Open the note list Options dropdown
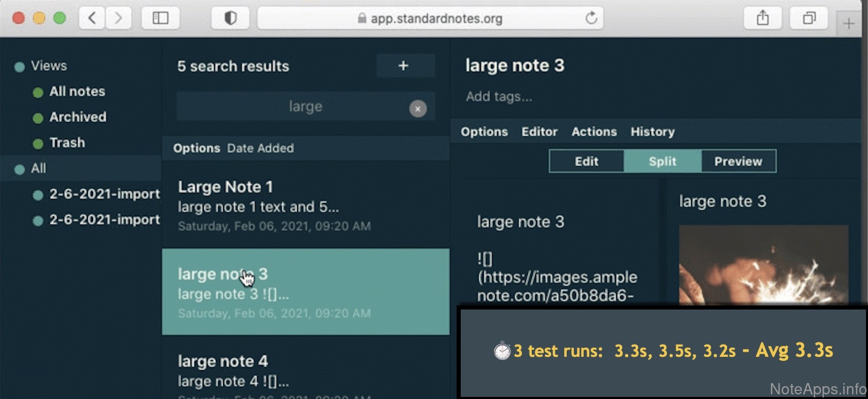 pos(196,148)
